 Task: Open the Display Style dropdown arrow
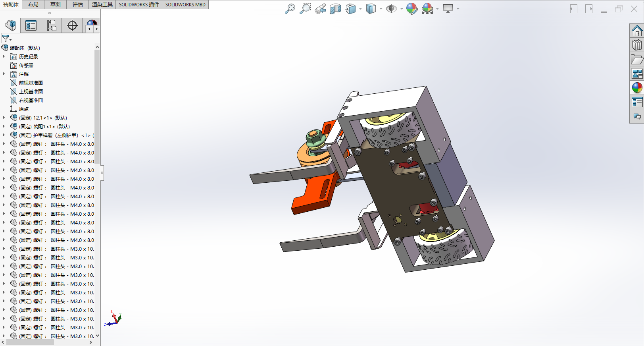click(x=381, y=9)
